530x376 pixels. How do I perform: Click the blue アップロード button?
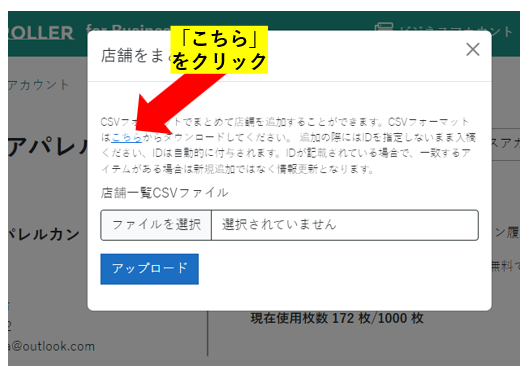149,269
